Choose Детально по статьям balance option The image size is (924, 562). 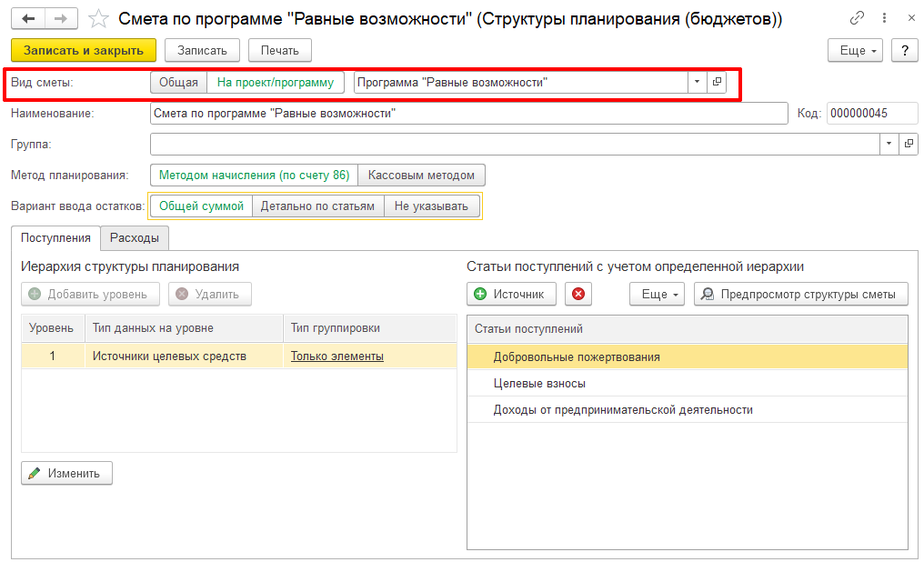317,206
